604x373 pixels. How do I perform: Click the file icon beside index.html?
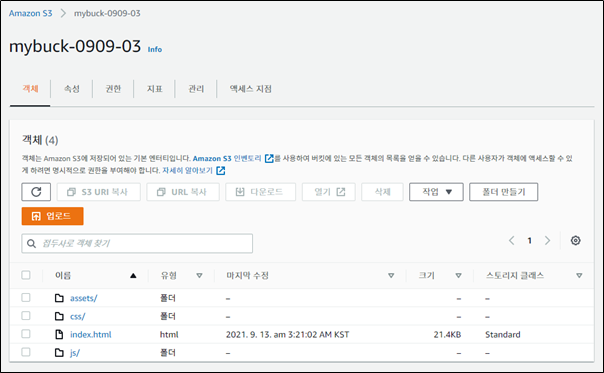point(59,334)
